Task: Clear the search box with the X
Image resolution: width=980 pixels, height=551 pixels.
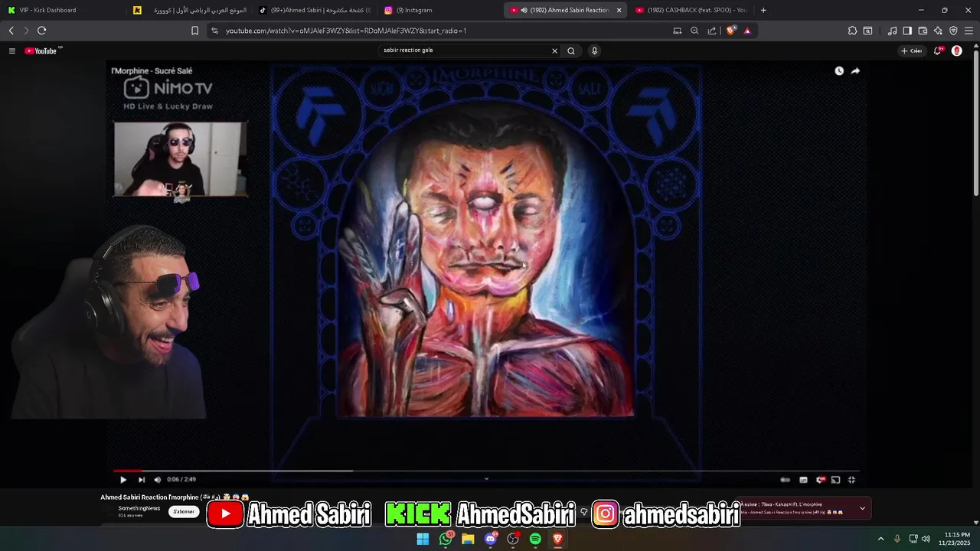Action: pyautogui.click(x=554, y=51)
